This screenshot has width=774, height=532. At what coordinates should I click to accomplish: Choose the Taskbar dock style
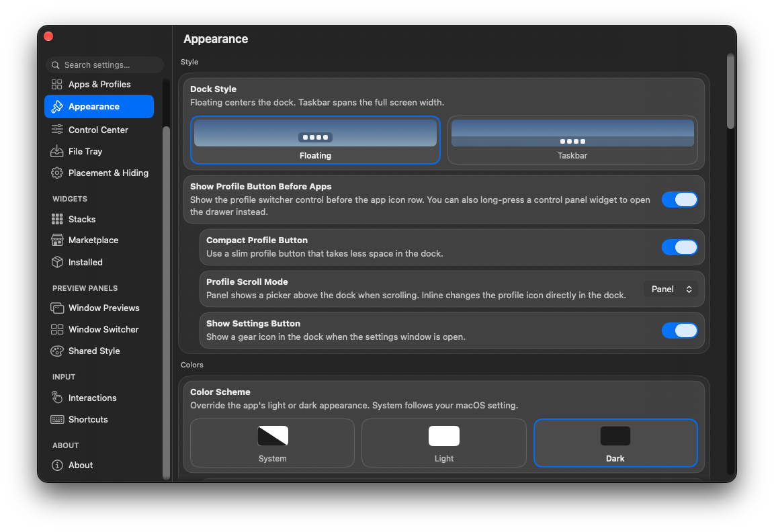(572, 140)
